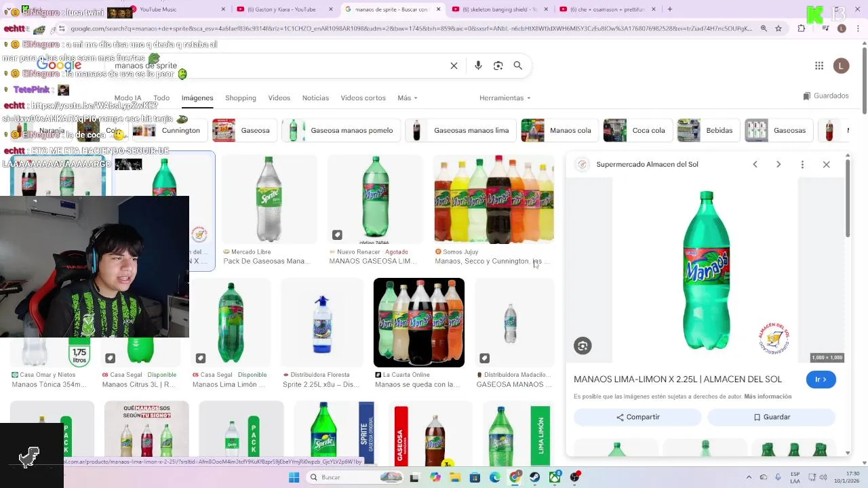Screen dimensions: 868x488
Task: Switch to the Noticias tab
Action: [x=315, y=98]
